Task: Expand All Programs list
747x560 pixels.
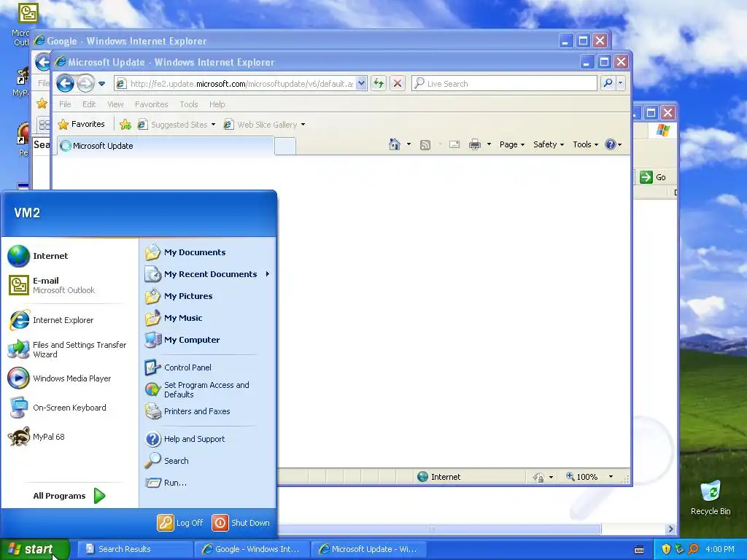Action: [69, 496]
